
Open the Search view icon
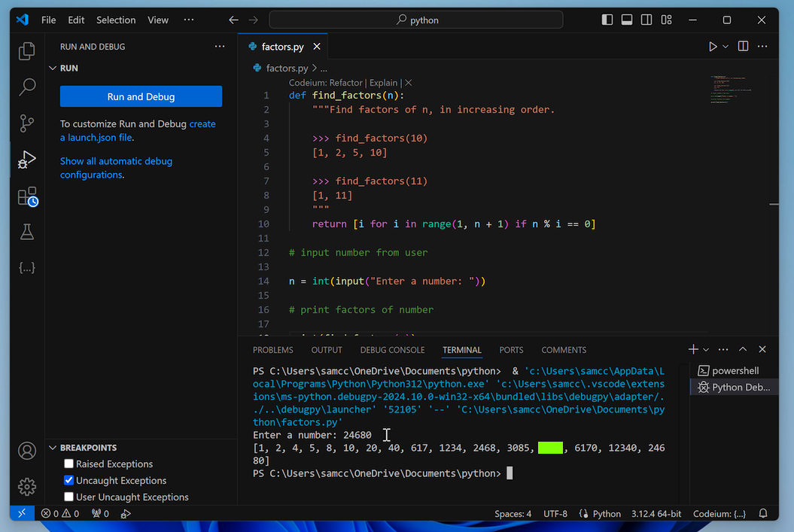[27, 87]
